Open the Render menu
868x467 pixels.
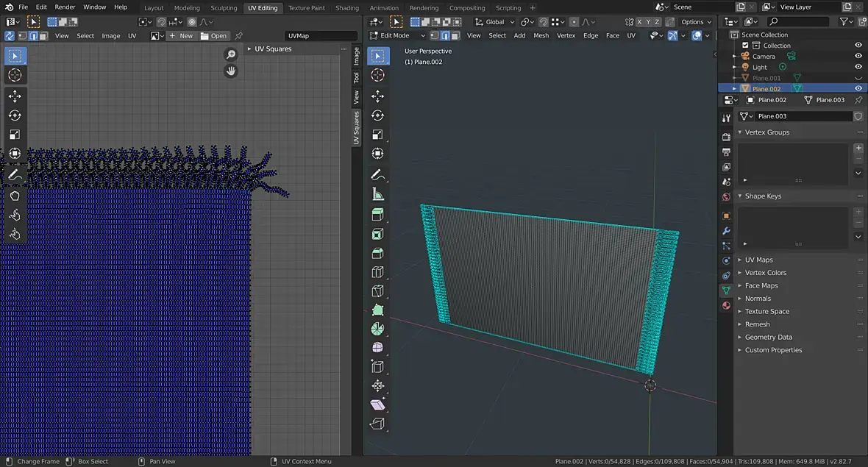pos(65,7)
